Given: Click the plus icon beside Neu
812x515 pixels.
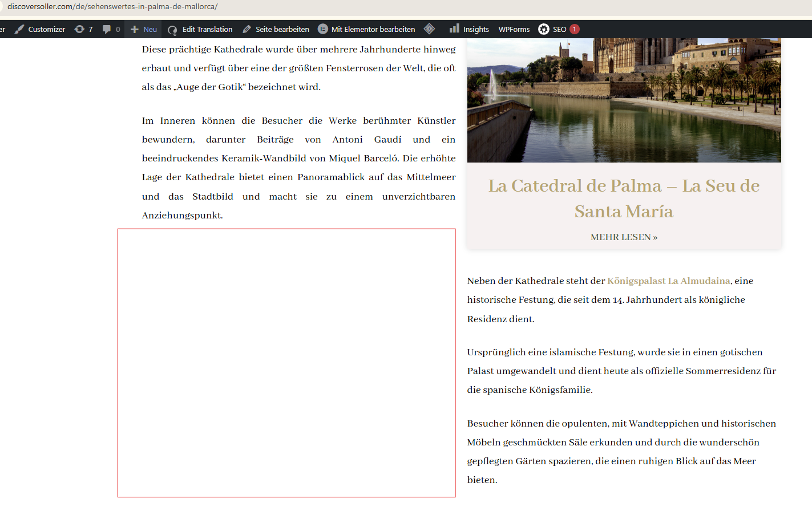Looking at the screenshot, I should [135, 29].
